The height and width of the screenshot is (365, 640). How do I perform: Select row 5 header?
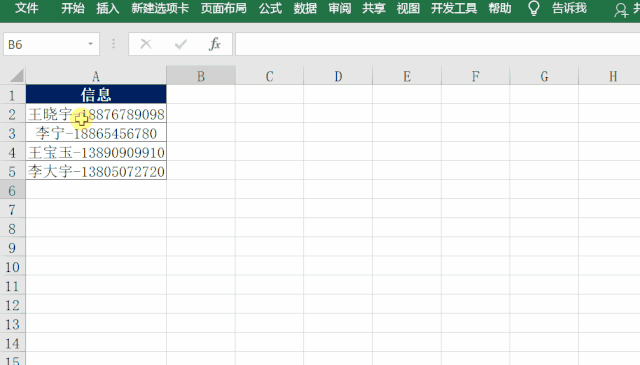click(x=12, y=171)
